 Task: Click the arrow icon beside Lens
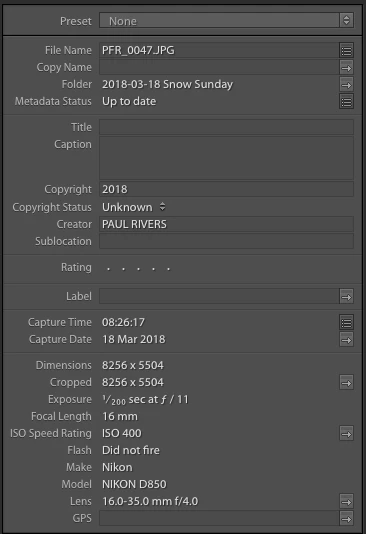tap(346, 501)
